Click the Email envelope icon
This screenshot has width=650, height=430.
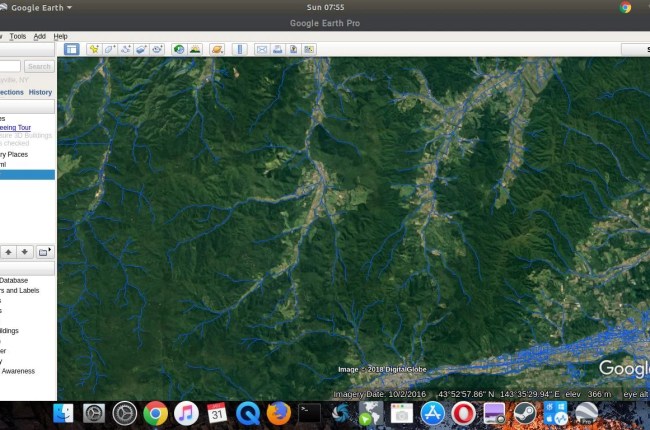click(x=262, y=49)
